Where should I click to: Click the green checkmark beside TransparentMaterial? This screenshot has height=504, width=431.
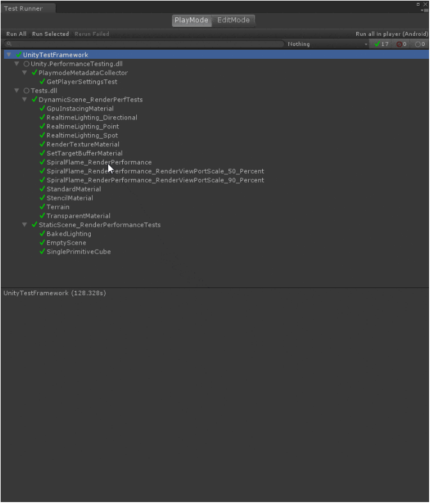tap(42, 216)
